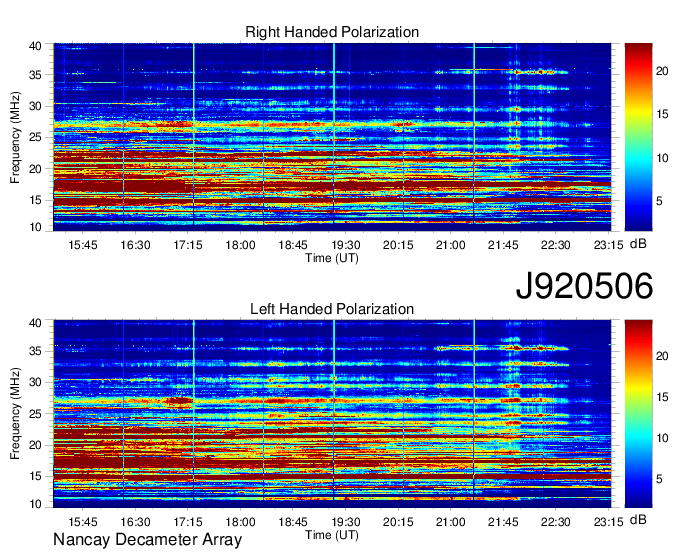
Task: Select the 15:45 time tick under Left Handed plot
Action: [82, 522]
